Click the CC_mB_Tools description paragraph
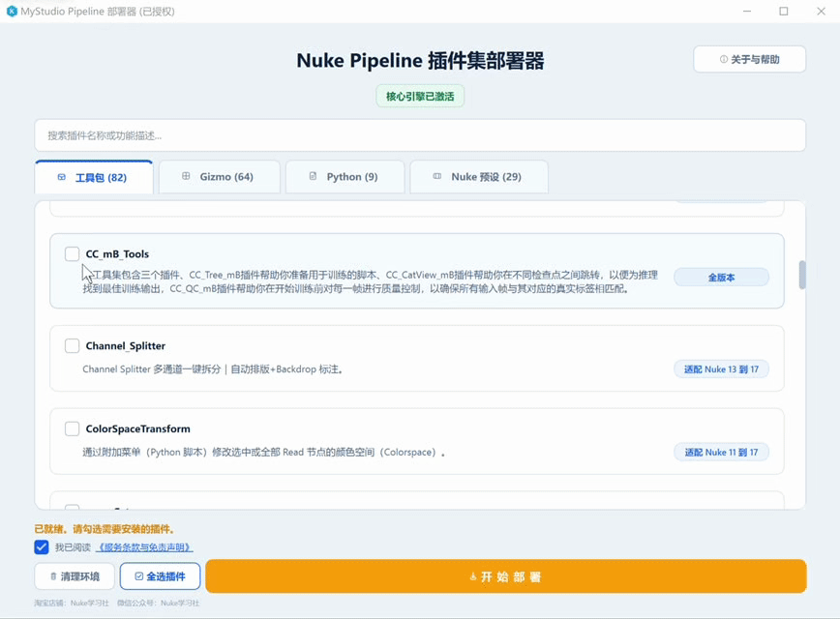The height and width of the screenshot is (619, 840). [371, 281]
